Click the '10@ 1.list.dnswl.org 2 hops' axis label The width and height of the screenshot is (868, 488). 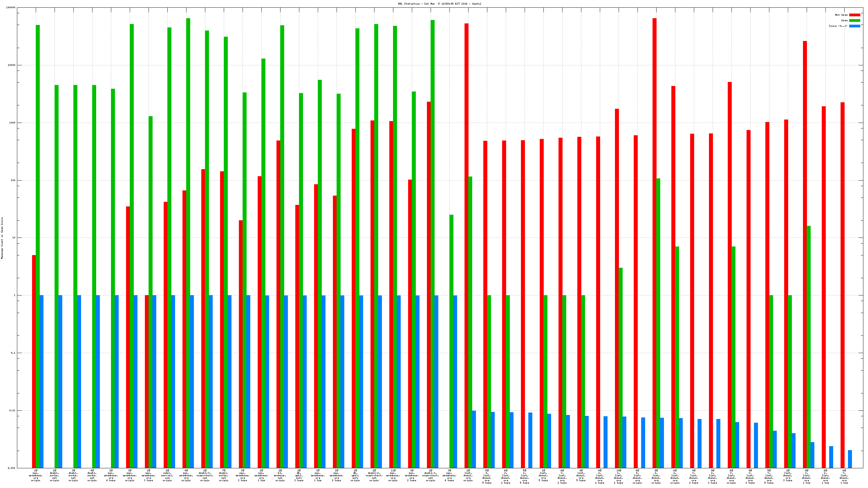[x=618, y=476]
